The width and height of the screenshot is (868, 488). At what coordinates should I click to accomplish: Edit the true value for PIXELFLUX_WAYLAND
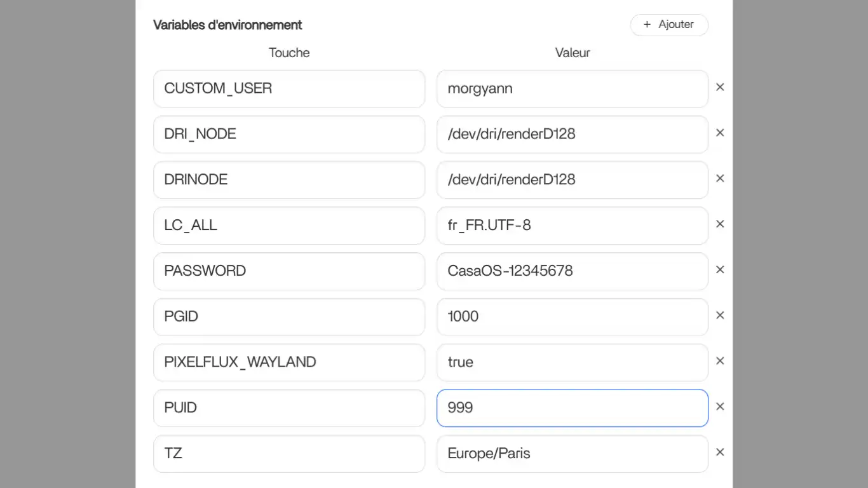pos(572,363)
